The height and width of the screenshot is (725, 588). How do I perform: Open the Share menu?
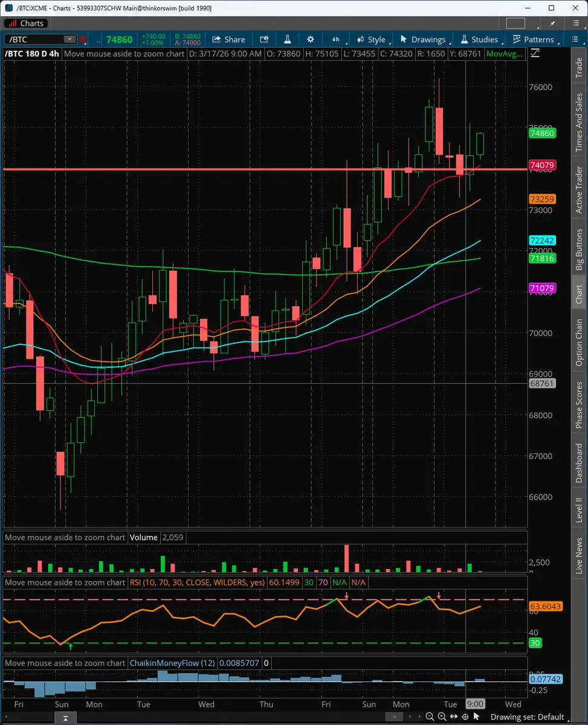228,39
